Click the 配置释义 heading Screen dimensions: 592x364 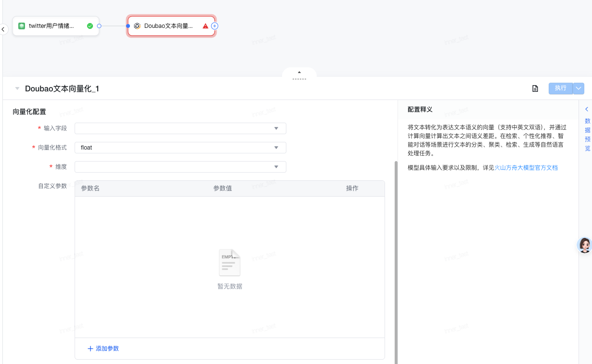(420, 110)
